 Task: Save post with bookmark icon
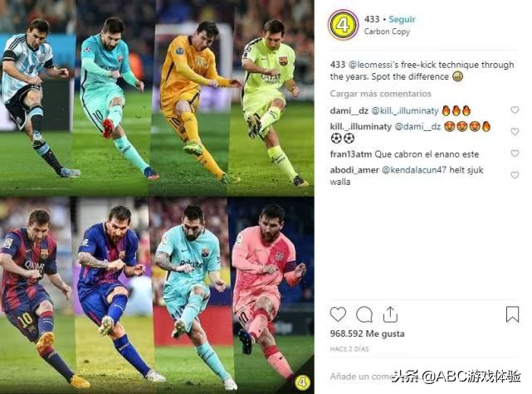pyautogui.click(x=512, y=314)
